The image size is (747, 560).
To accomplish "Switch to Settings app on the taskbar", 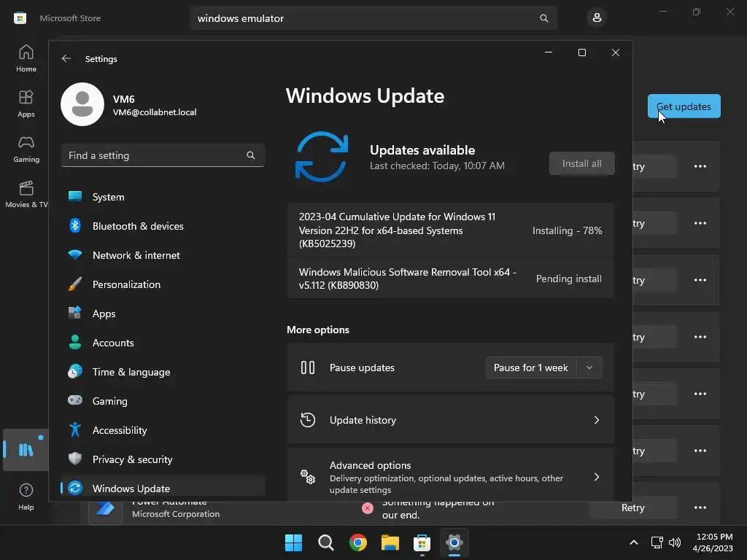I will [x=454, y=542].
